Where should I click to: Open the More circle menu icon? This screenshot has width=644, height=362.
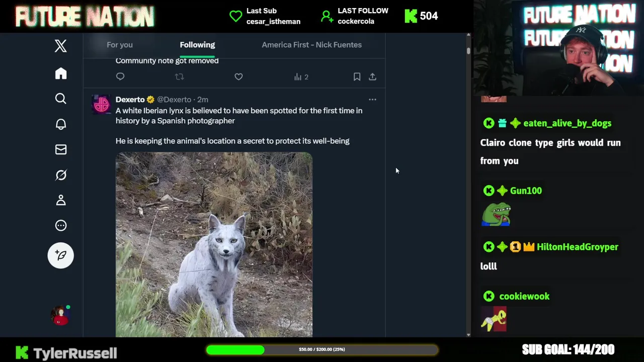point(61,225)
